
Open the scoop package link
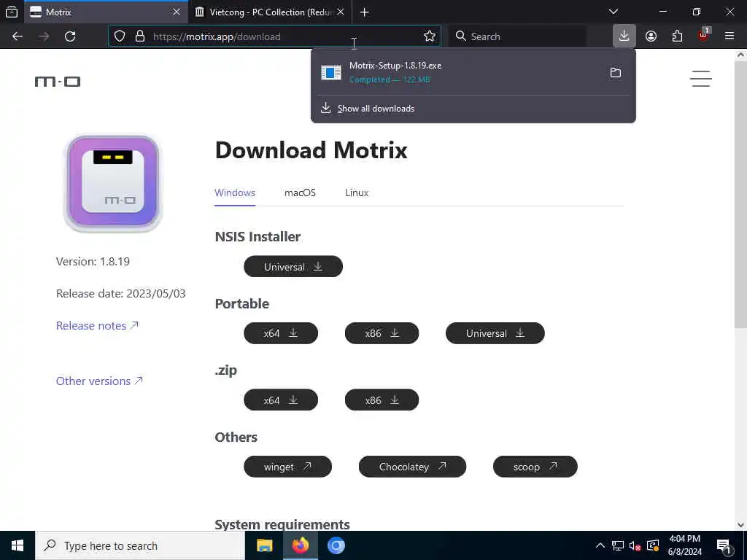coord(535,467)
